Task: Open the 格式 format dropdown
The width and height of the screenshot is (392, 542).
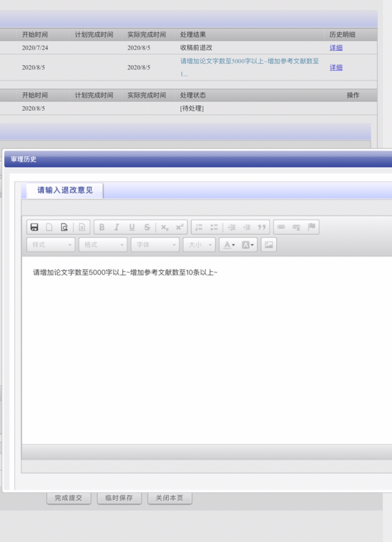Action: pyautogui.click(x=103, y=245)
